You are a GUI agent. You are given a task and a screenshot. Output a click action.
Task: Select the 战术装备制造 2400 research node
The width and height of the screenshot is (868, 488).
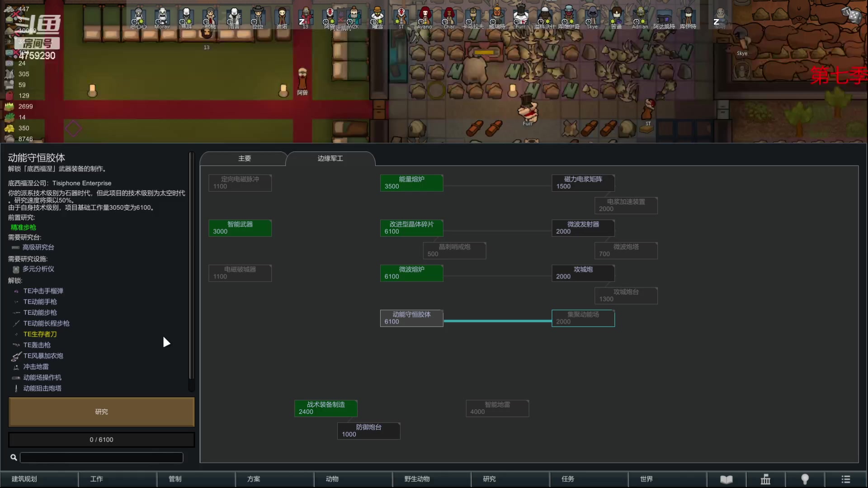pyautogui.click(x=326, y=408)
